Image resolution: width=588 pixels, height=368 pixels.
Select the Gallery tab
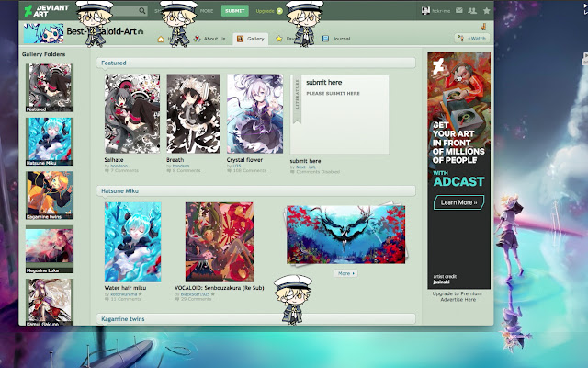coord(251,39)
